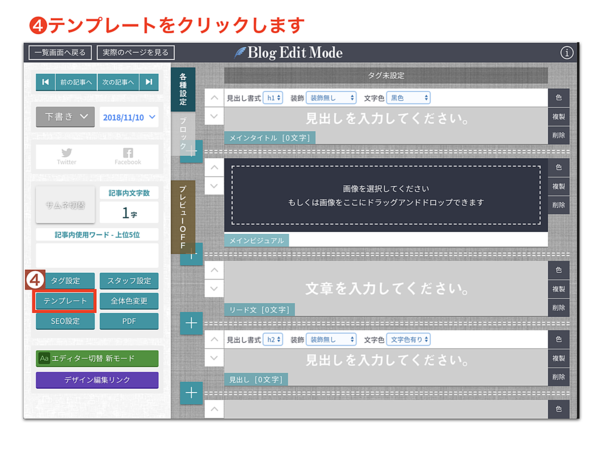Viewport: 600px width, 450px height.
Task: Click the image drop zone
Action: coord(386,196)
